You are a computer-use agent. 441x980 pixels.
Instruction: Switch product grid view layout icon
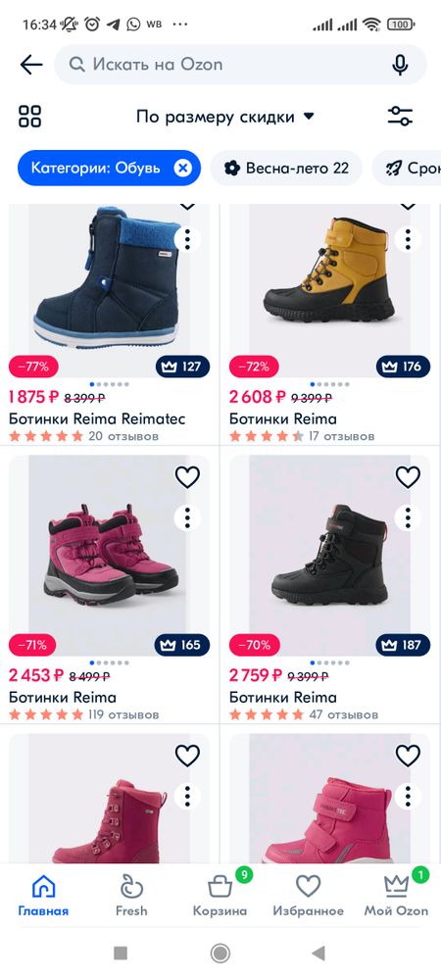[30, 117]
